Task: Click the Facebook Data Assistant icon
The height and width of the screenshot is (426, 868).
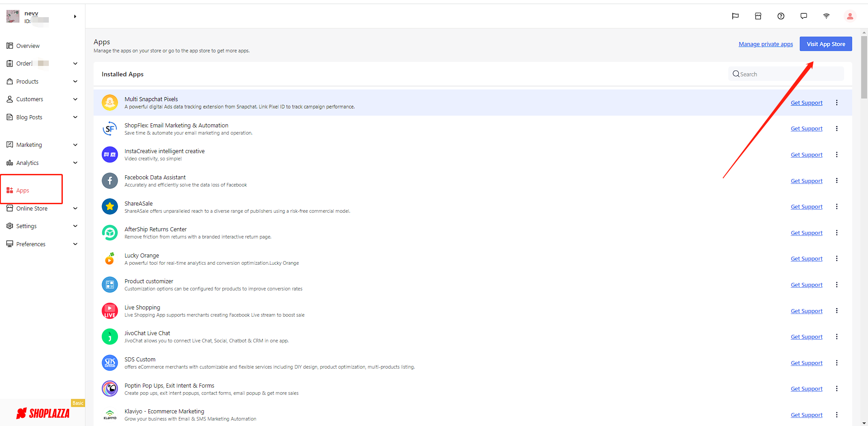Action: point(110,181)
